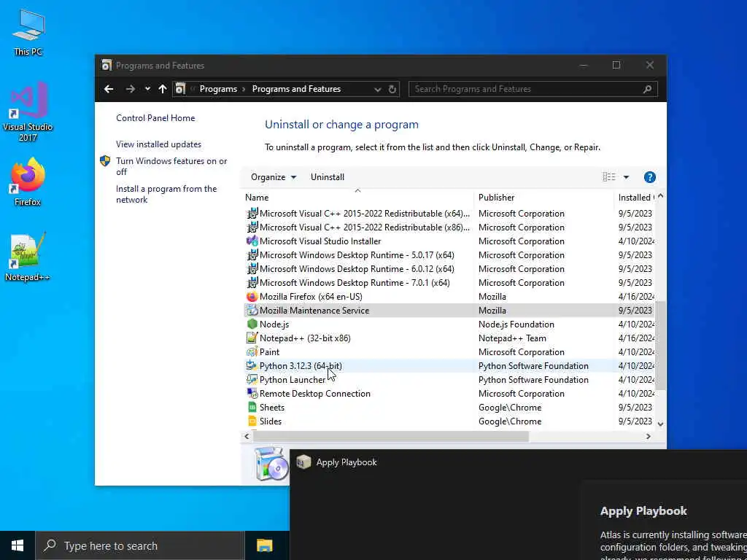Click the vertical scrollbar up arrow
The image size is (747, 560).
[660, 196]
